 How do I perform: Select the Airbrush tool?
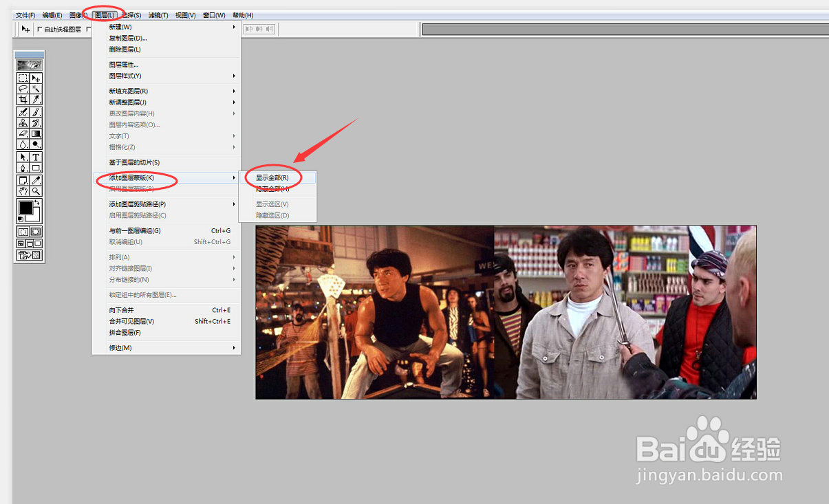pos(23,113)
